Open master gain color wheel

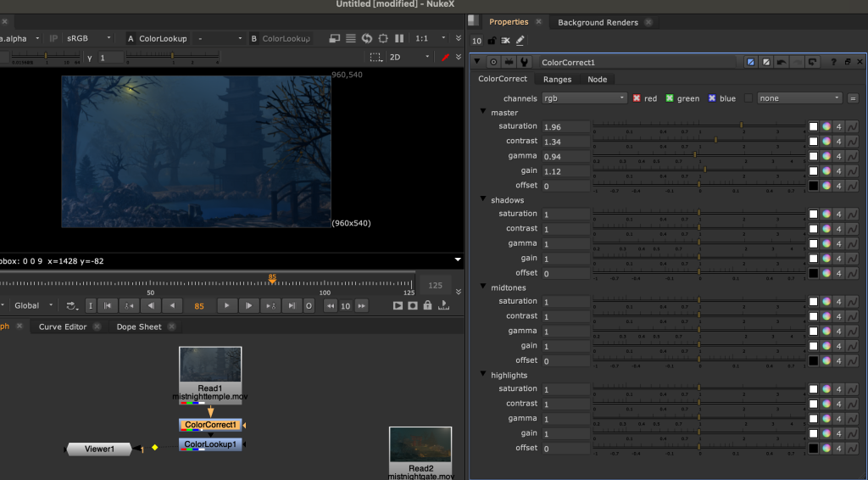pos(826,171)
